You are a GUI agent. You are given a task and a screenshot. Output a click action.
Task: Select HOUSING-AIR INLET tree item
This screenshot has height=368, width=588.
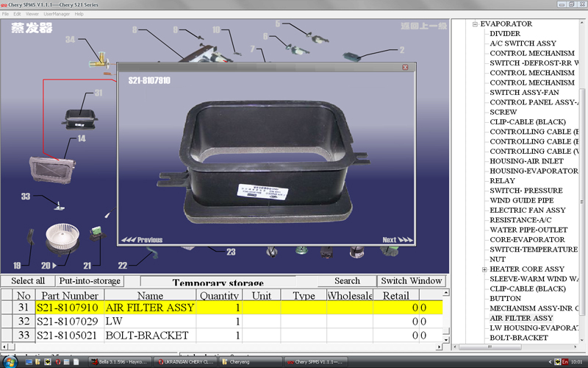(x=526, y=161)
